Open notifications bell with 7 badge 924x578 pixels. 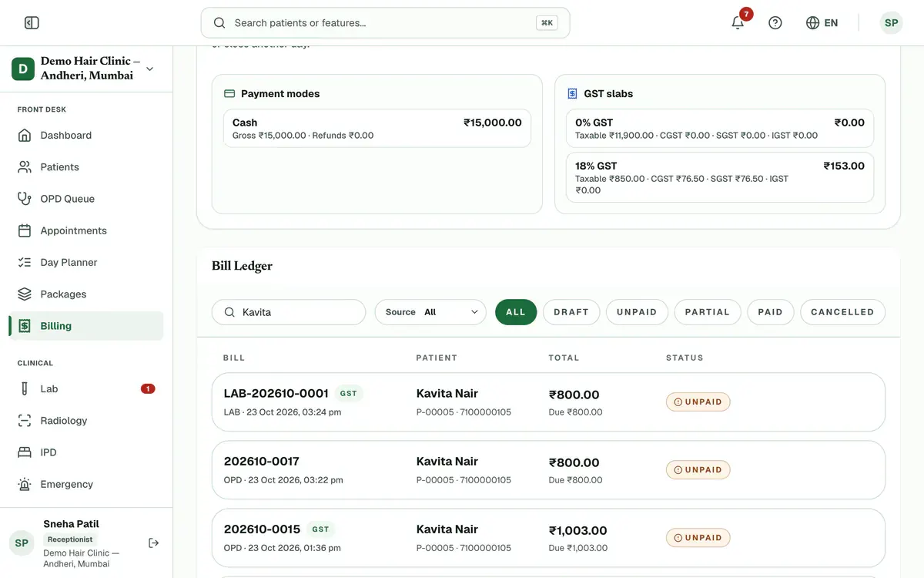738,22
